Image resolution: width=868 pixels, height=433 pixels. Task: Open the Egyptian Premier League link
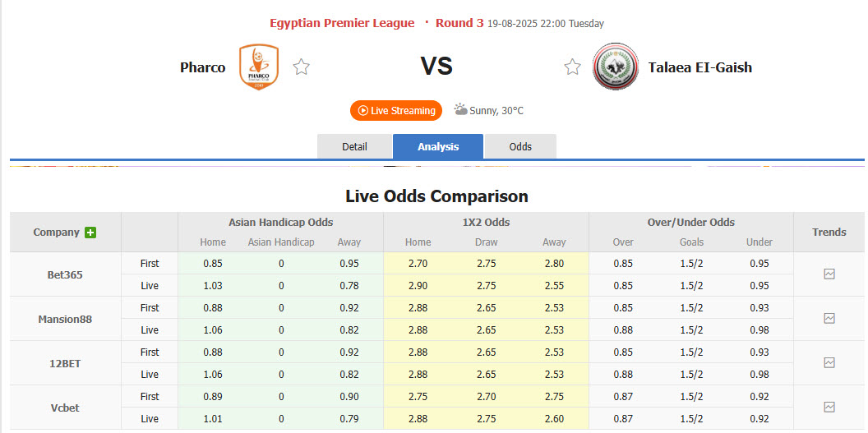point(342,23)
